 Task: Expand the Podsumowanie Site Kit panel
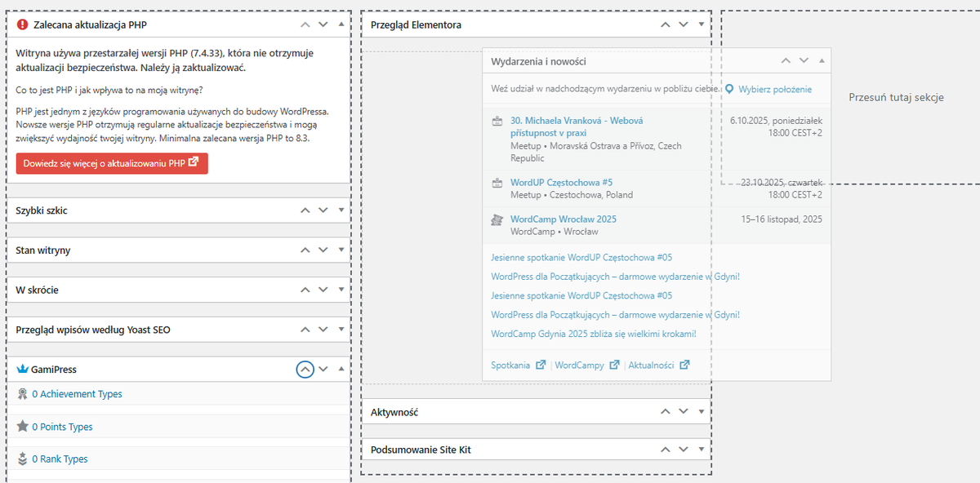[x=701, y=450]
